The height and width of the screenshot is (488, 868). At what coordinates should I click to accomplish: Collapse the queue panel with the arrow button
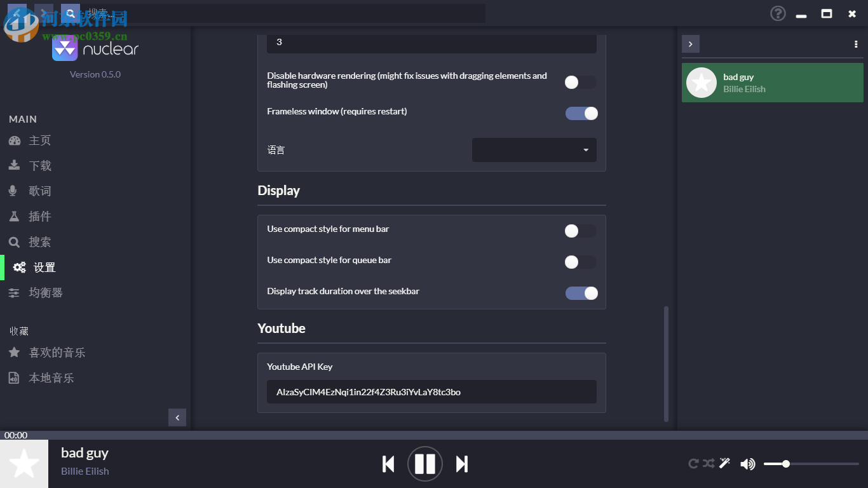(x=691, y=44)
